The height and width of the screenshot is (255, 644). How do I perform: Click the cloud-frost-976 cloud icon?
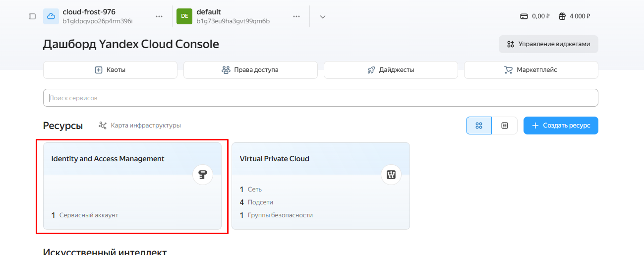pos(51,16)
